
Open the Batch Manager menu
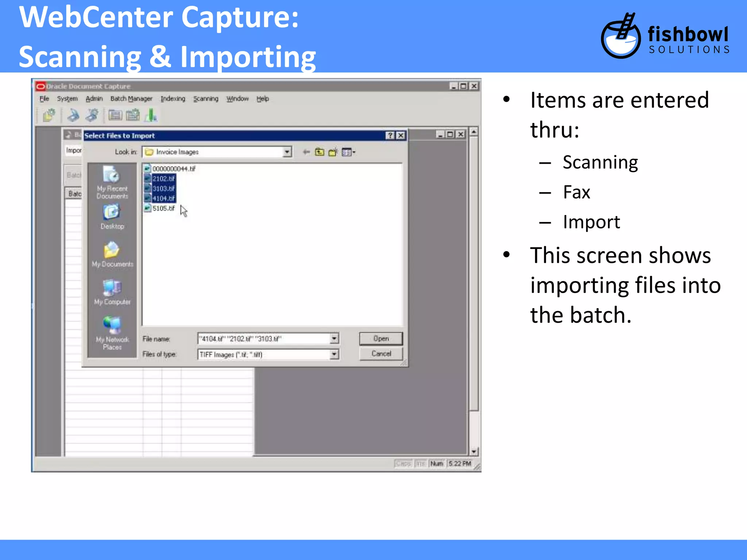(131, 99)
